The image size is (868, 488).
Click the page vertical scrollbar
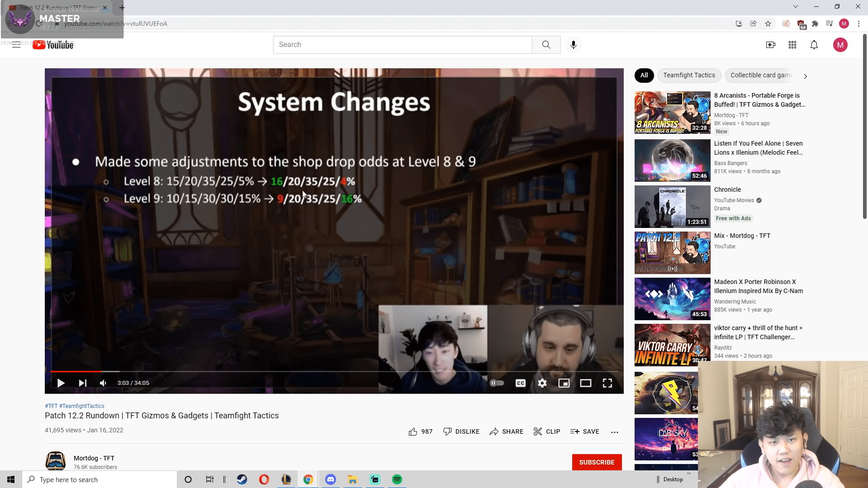865,127
